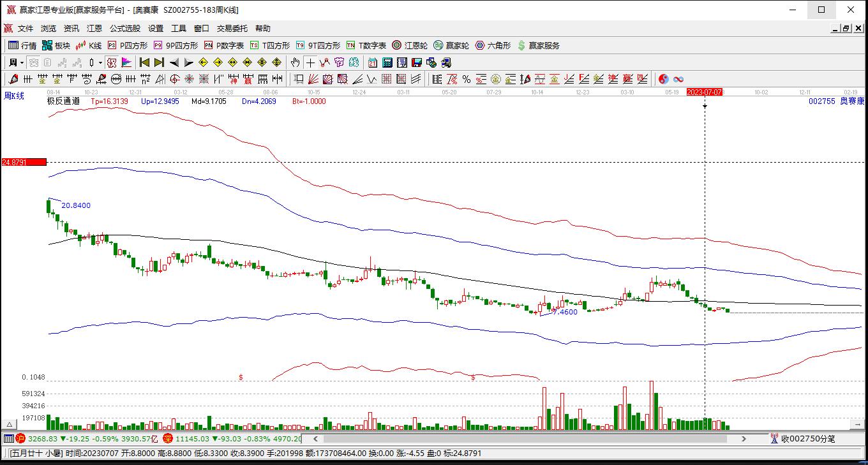868x465 pixels.
Task: Click the 7.4600 low price annotation
Action: tap(565, 312)
